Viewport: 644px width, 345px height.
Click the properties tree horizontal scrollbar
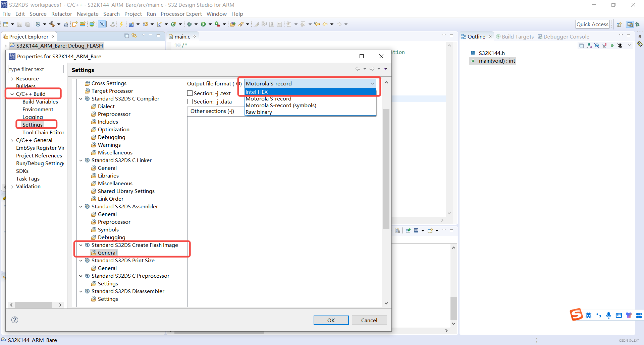pos(34,305)
